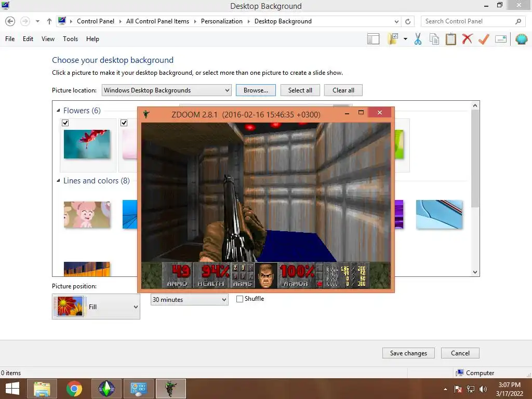Open the Windows Start button

[12, 389]
